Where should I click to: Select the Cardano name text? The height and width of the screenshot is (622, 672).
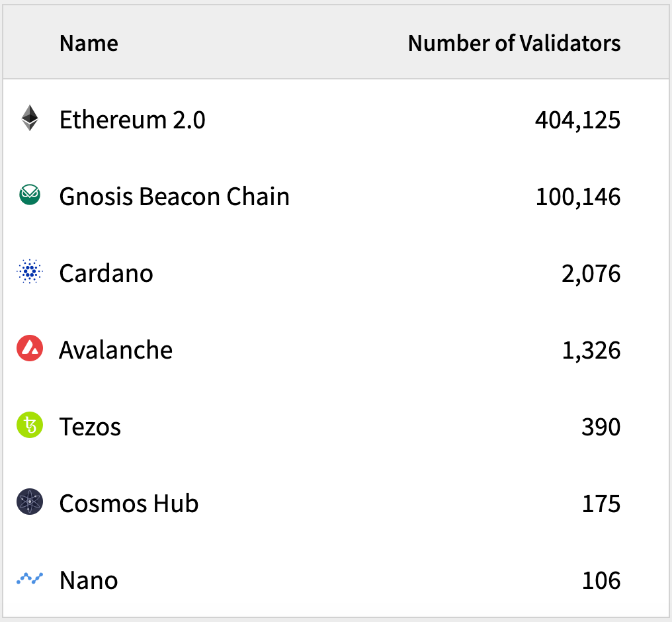click(106, 273)
